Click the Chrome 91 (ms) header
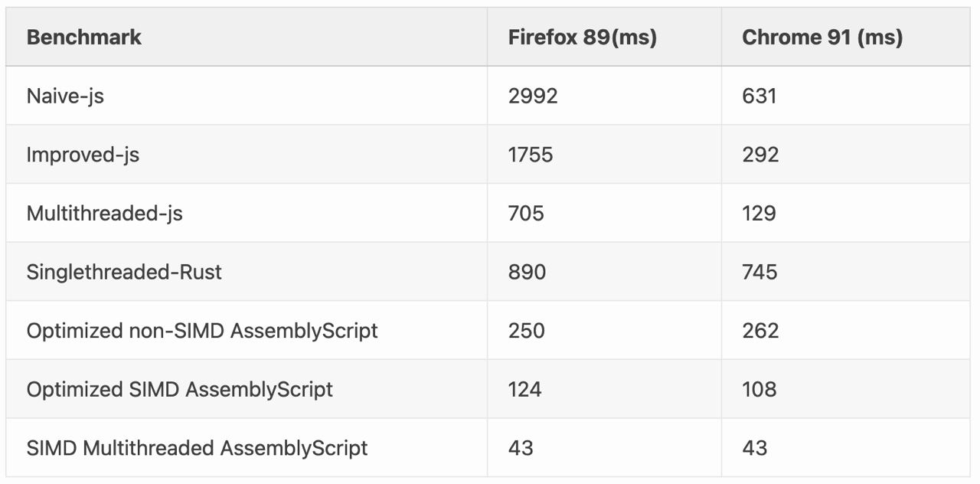Screen dimensions: 980x484 (x=822, y=37)
